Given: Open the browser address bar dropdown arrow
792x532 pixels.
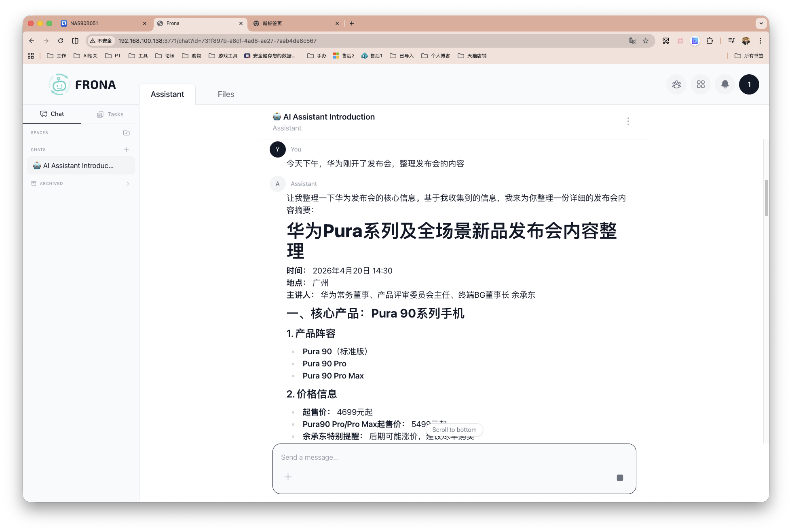Looking at the screenshot, I should click(762, 23).
